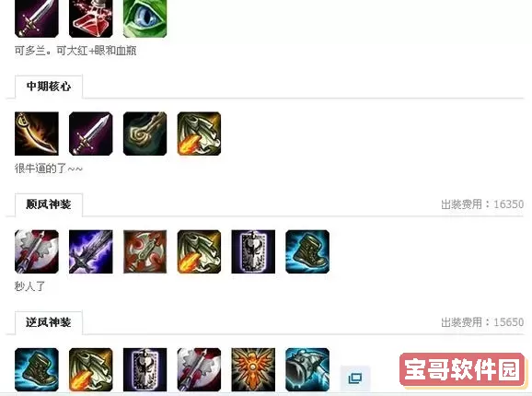Select the red health potion icon
The width and height of the screenshot is (532, 396).
90,18
